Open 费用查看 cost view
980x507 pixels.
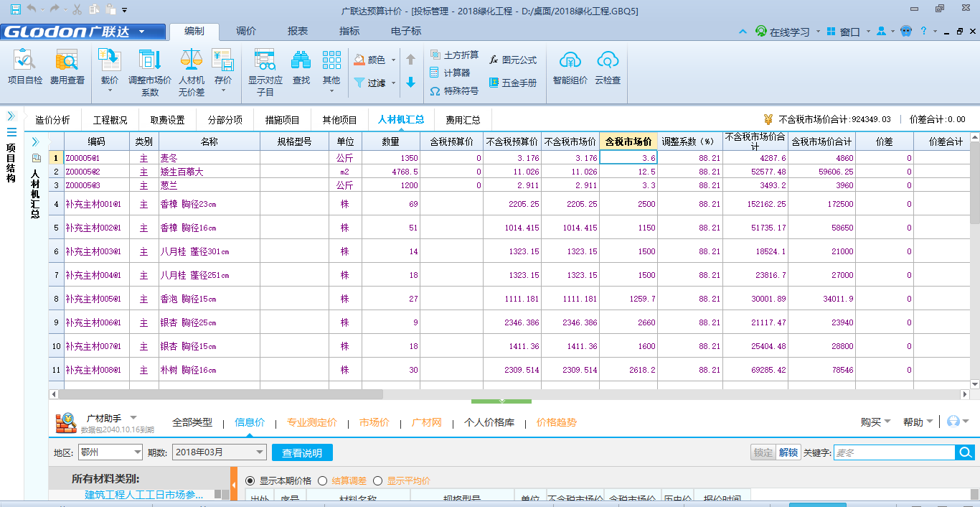(x=67, y=68)
